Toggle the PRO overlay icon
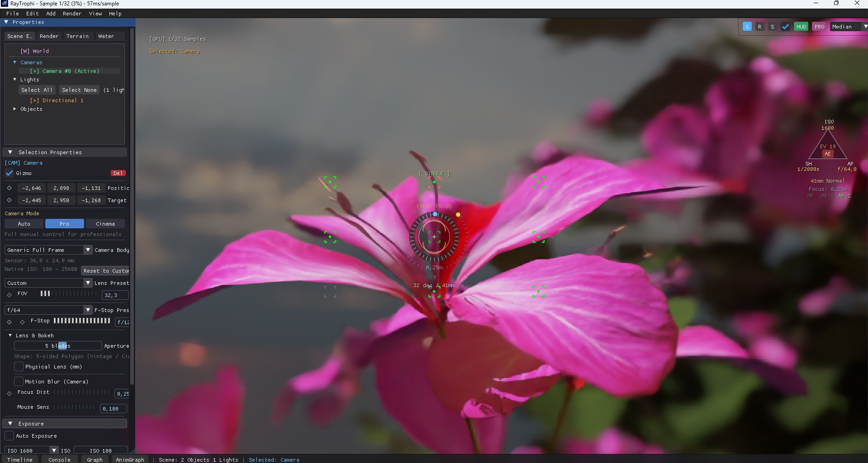The image size is (868, 463). point(819,26)
